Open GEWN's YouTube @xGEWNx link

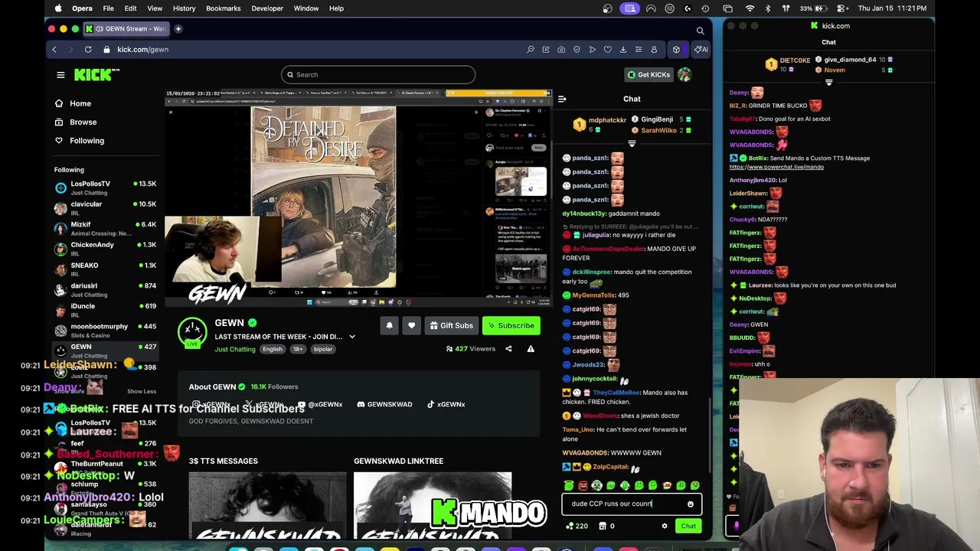(x=320, y=404)
